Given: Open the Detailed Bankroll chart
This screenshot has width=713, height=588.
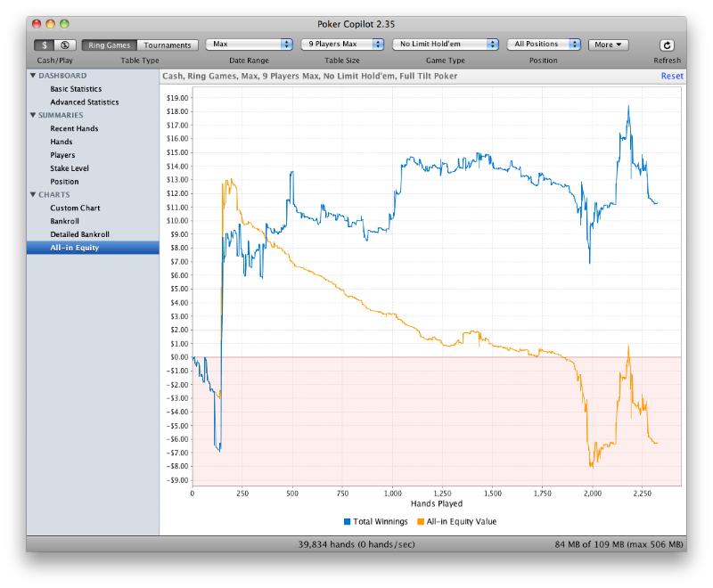Looking at the screenshot, I should click(x=79, y=234).
